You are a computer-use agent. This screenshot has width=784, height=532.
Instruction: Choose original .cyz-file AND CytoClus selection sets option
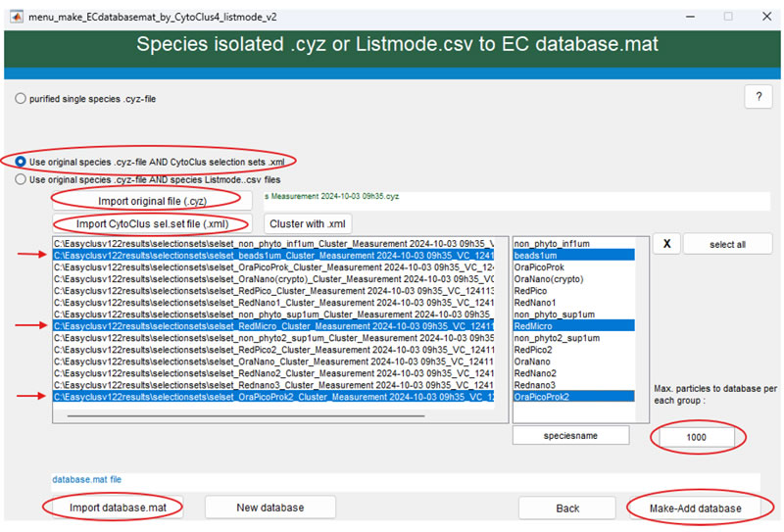tap(22, 161)
